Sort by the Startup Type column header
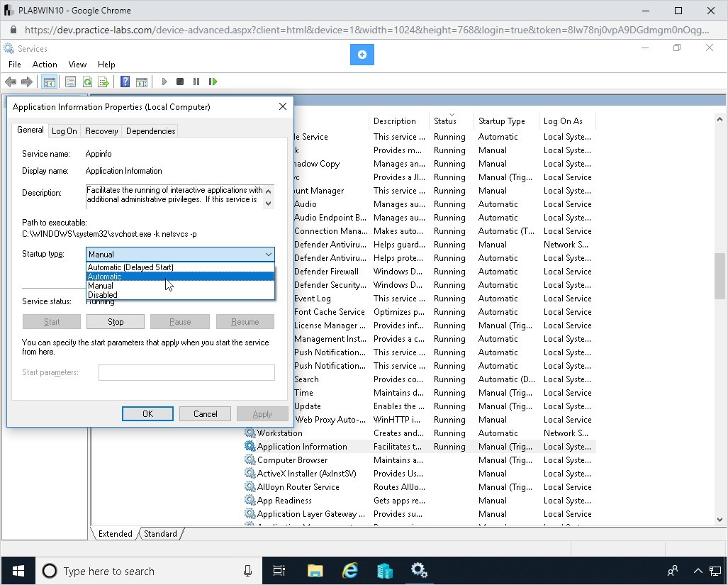Screen dimensions: 728x585 [x=506, y=121]
